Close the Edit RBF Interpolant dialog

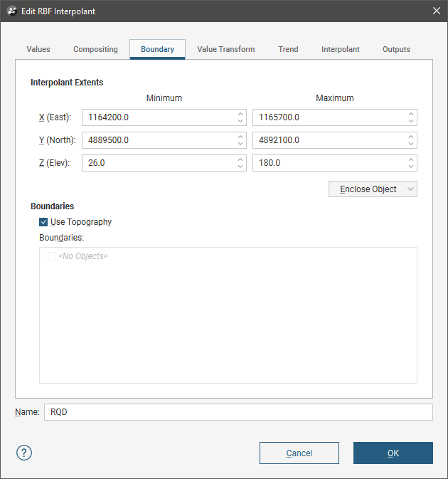[x=436, y=11]
